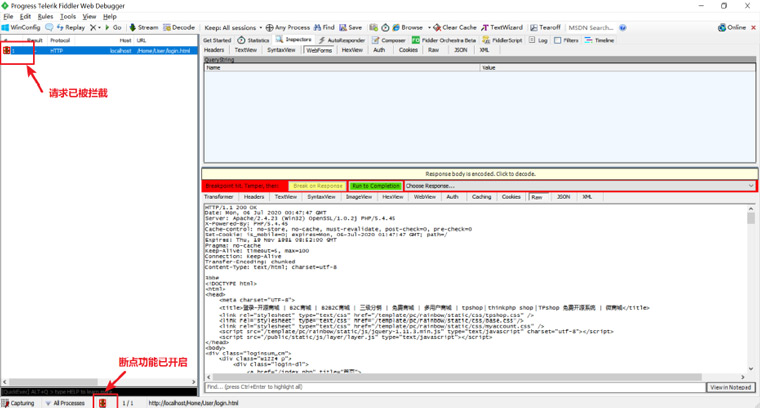
Task: Open the Composer tab
Action: tap(389, 40)
